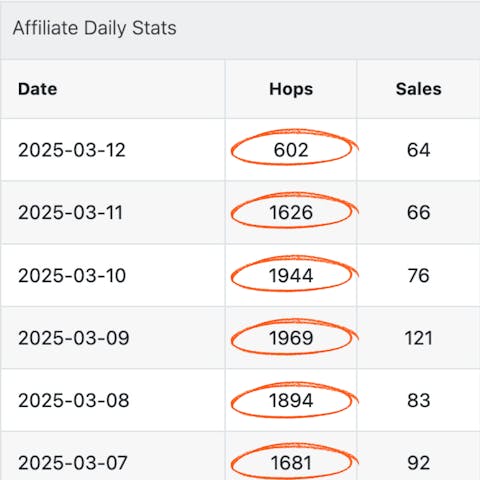This screenshot has width=480, height=480.
Task: Click the 2025-03-11 date cell
Action: [71, 213]
